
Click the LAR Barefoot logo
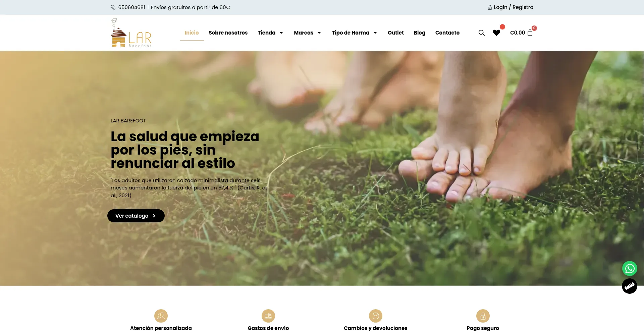131,33
